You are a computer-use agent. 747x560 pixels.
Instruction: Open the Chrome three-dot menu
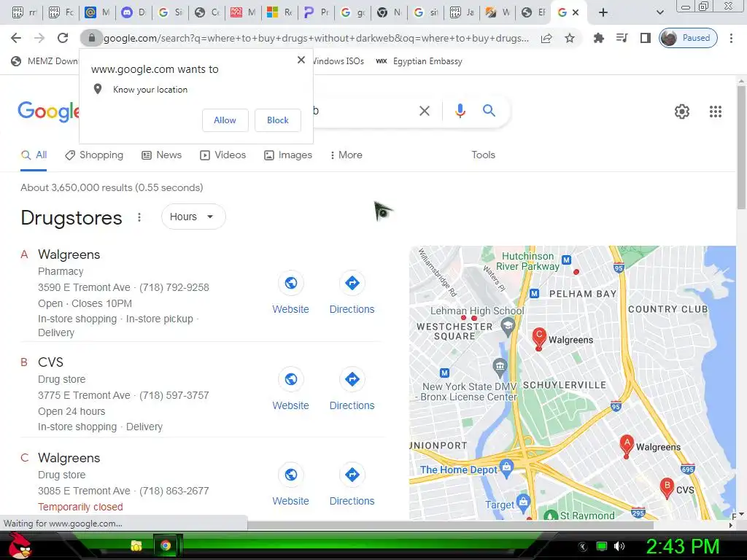tap(731, 38)
